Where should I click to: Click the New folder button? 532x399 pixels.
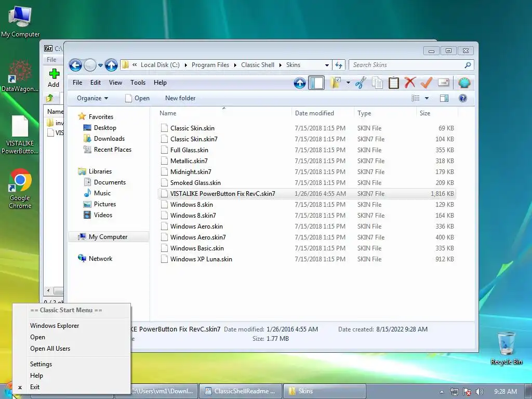point(180,98)
